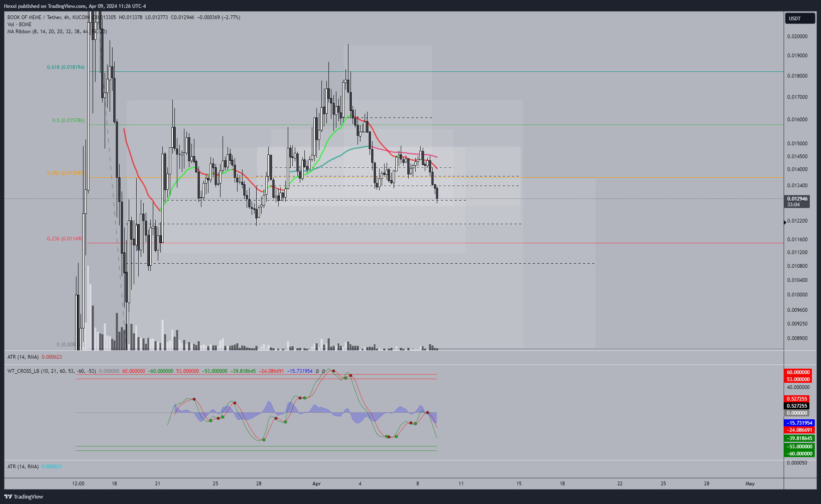The image size is (821, 504).
Task: Open the USDT currency selector
Action: click(799, 18)
